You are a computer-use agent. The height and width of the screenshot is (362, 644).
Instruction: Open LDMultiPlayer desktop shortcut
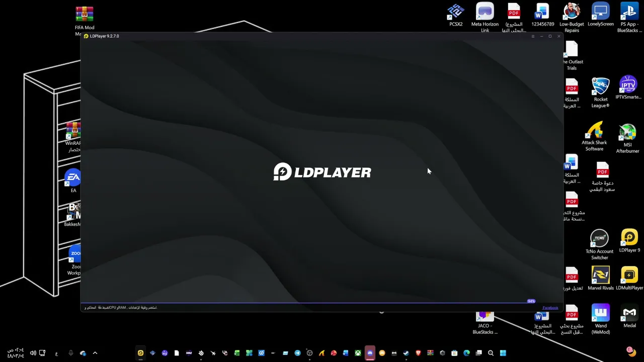[629, 279]
